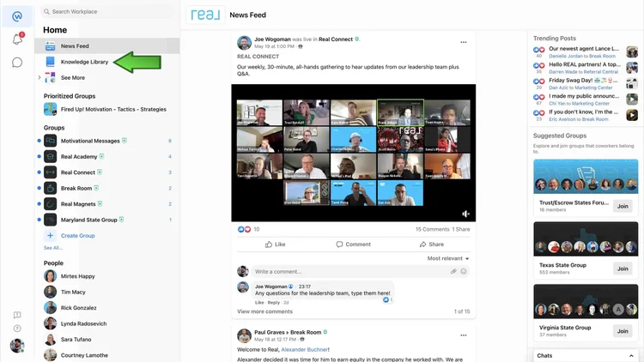Open Joe Wogoman's profile picture on post

coord(244,43)
